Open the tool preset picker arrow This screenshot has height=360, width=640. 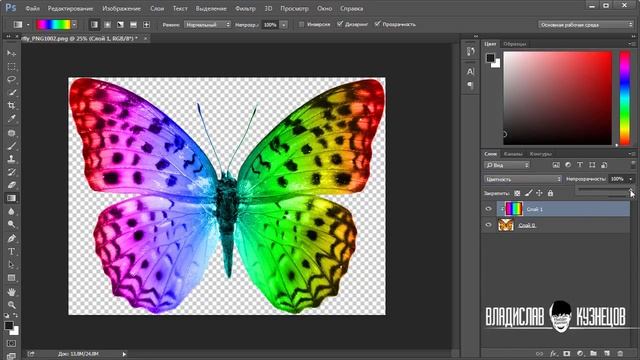(28, 24)
